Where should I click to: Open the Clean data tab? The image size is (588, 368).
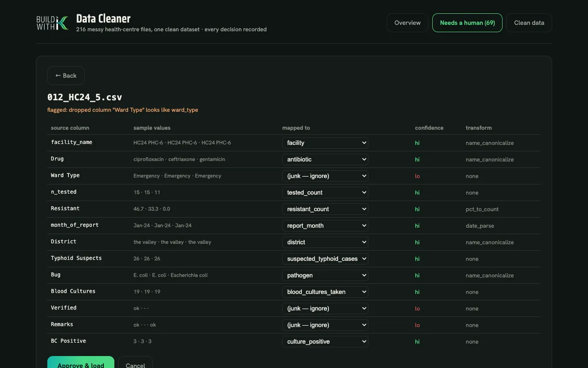click(529, 23)
